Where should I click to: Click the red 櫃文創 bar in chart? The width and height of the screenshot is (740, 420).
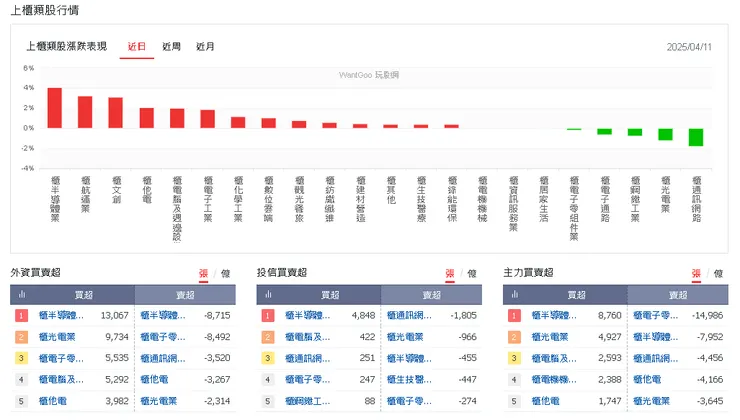click(116, 113)
